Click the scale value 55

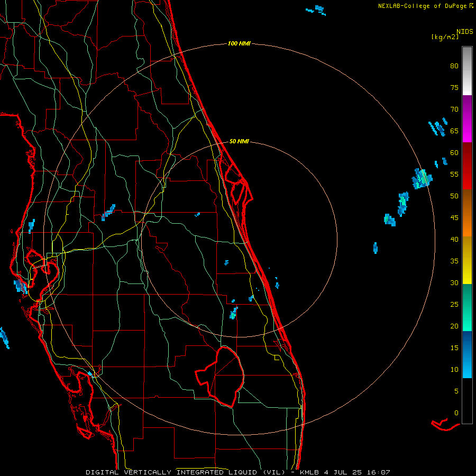pyautogui.click(x=454, y=174)
